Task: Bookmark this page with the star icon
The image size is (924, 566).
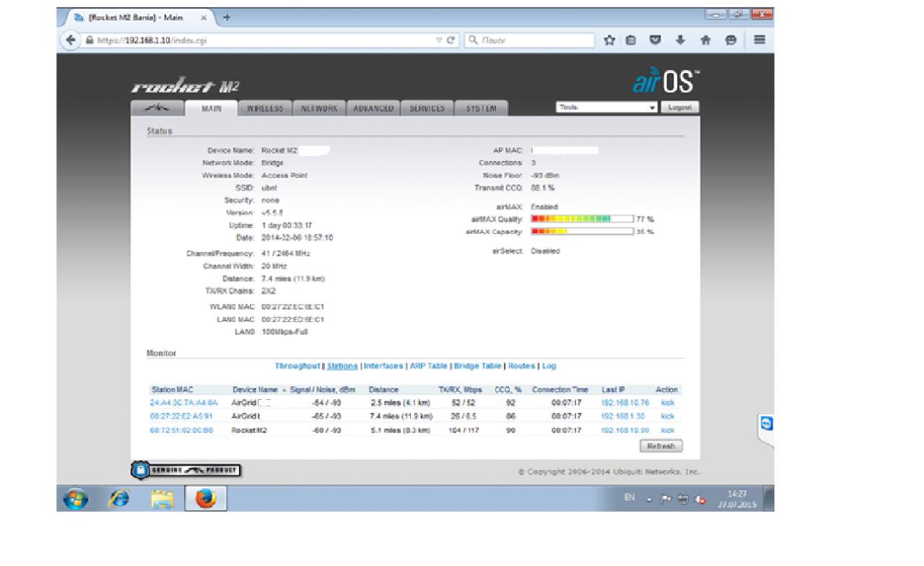Action: [609, 40]
